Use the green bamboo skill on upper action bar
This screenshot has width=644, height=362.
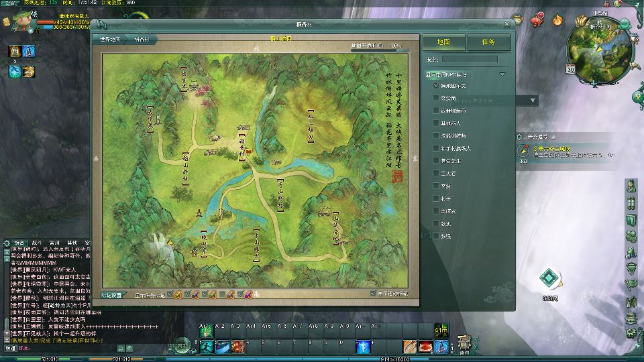[207, 330]
